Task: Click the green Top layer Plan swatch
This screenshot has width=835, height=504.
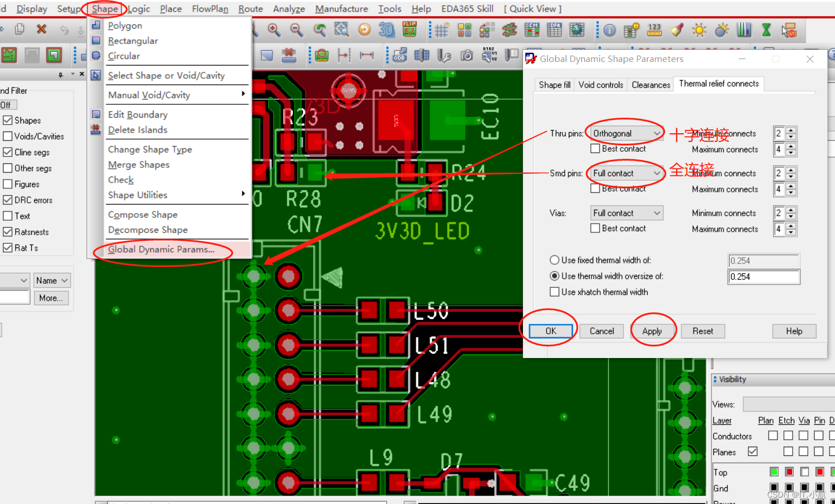Action: click(x=774, y=472)
